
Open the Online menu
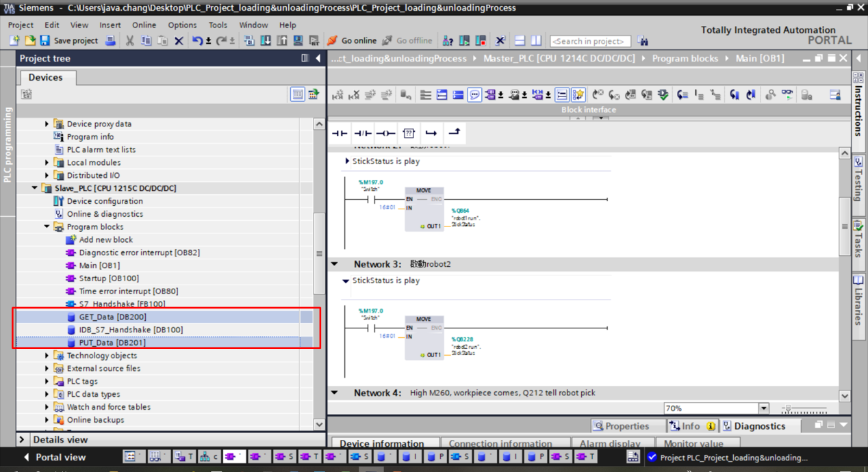tap(144, 25)
